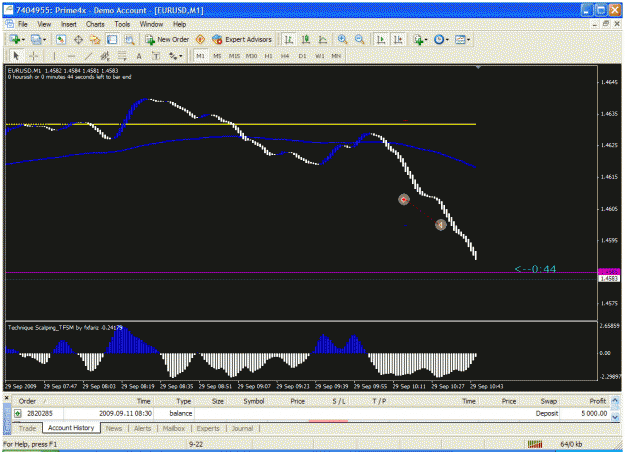
Task: Expand the templates dropdown arrow
Action: (x=468, y=40)
